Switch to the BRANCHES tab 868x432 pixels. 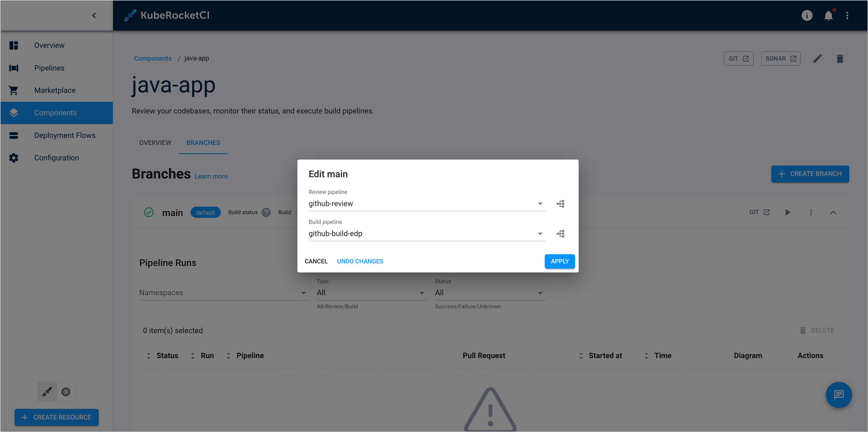click(203, 143)
